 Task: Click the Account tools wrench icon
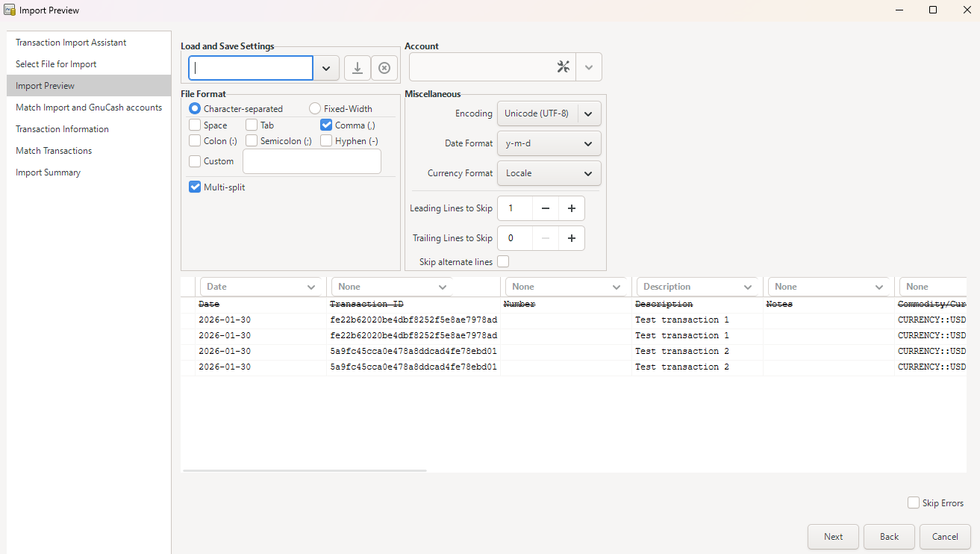564,67
